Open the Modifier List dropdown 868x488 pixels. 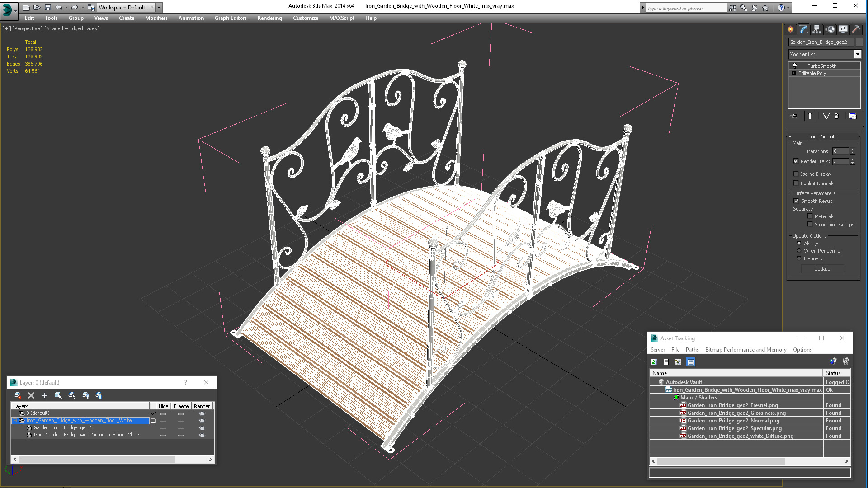coord(857,54)
